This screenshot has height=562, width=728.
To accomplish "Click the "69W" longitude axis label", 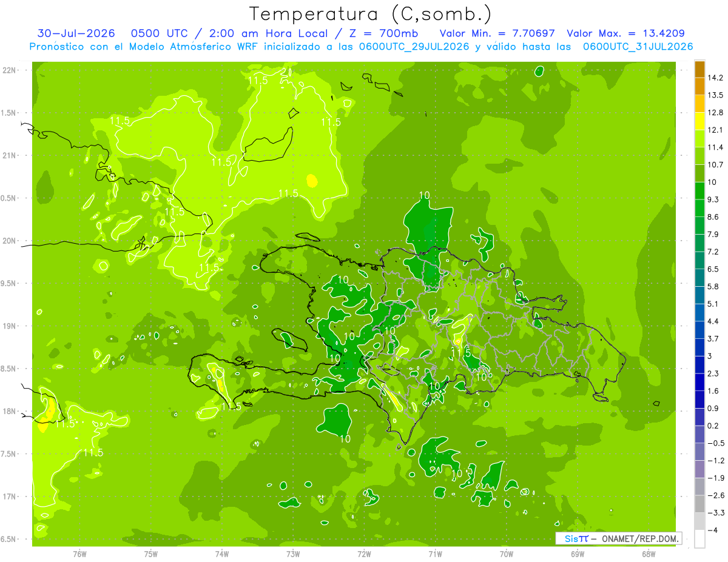I will point(578,554).
